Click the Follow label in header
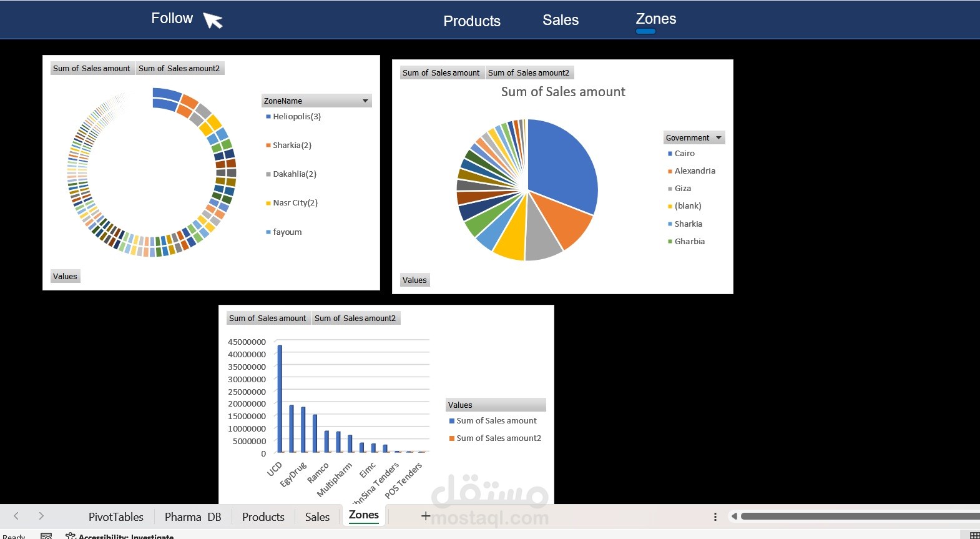 point(172,18)
